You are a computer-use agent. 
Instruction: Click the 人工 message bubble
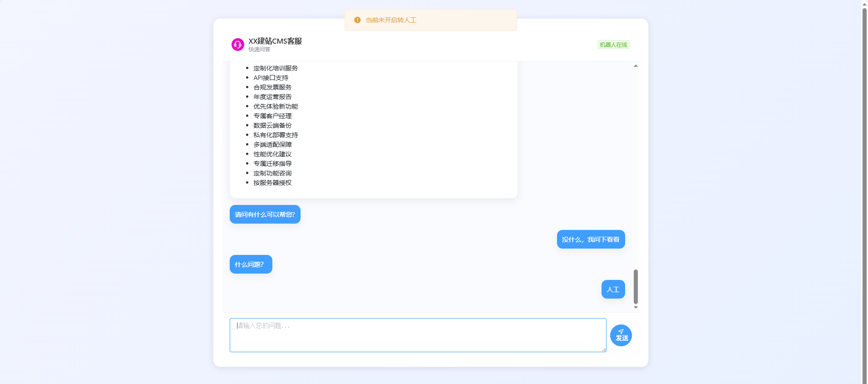[613, 289]
